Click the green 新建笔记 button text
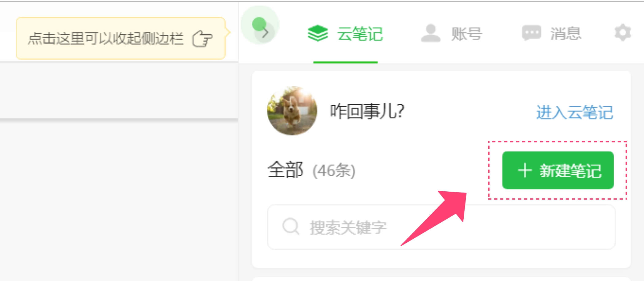Image resolution: width=644 pixels, height=281 pixels. click(570, 170)
